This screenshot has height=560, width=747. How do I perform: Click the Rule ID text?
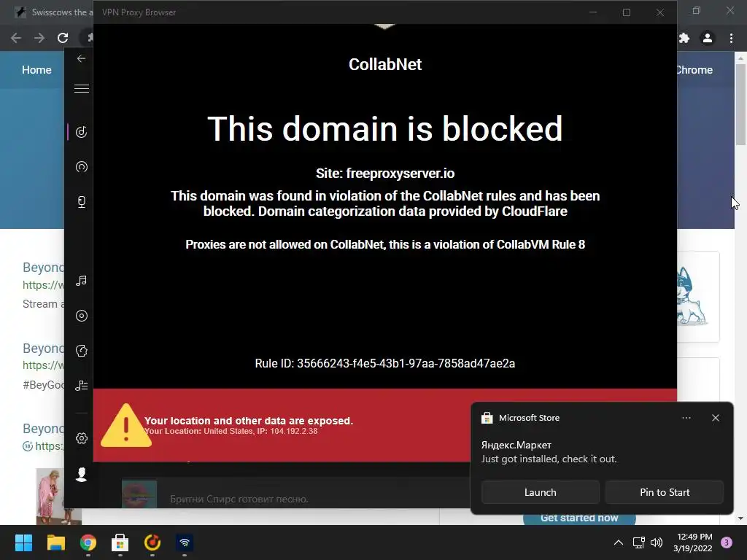[385, 363]
